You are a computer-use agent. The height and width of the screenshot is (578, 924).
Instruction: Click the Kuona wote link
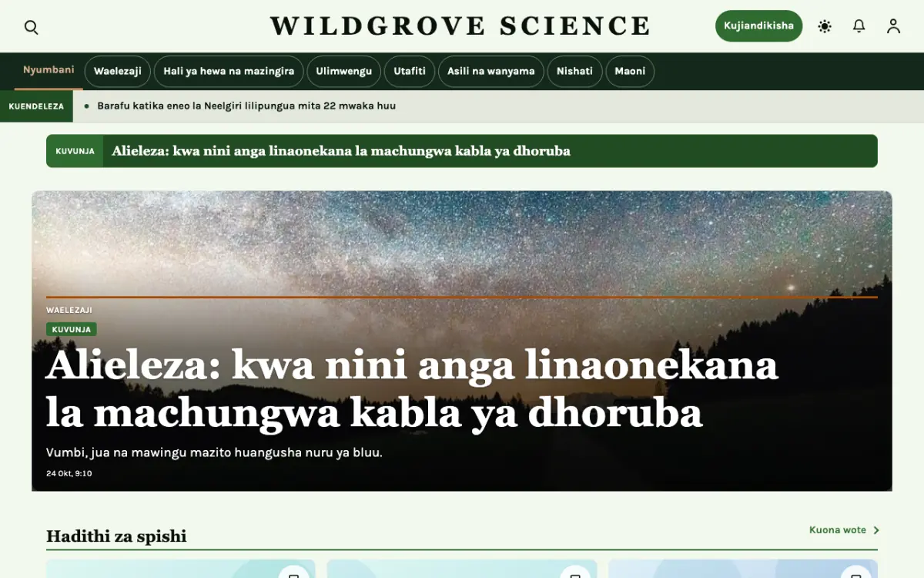click(838, 530)
